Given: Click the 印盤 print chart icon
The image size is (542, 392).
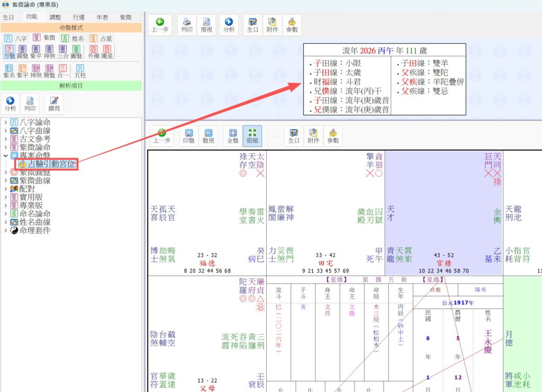Looking at the screenshot, I should (188, 136).
